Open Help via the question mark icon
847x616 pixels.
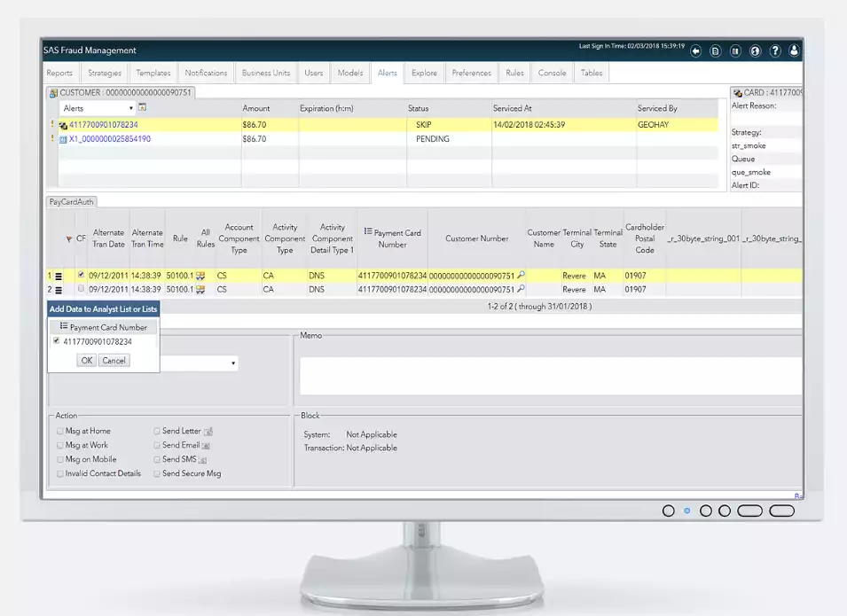(775, 51)
